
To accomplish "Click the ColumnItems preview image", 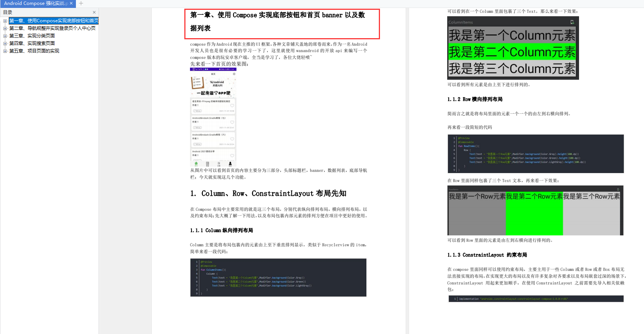I will [x=513, y=48].
